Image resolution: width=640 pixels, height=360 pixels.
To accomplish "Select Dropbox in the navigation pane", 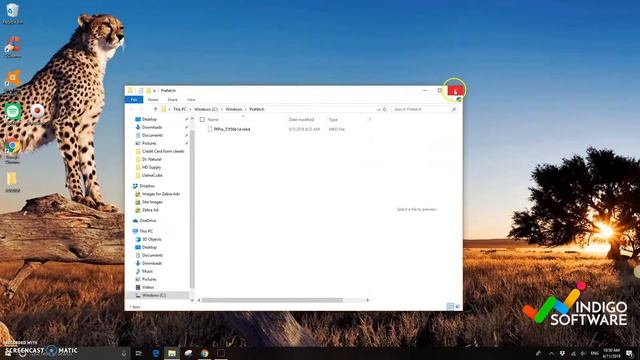I will point(147,186).
